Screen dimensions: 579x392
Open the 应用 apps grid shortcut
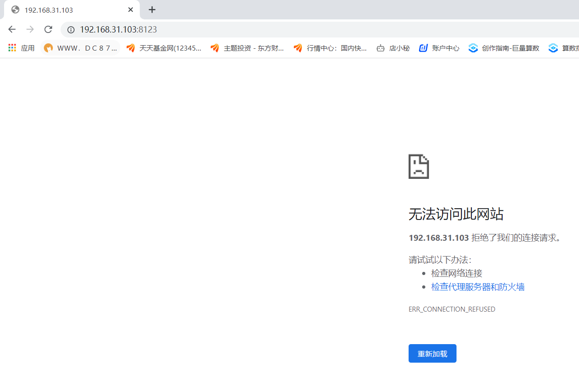(x=22, y=48)
